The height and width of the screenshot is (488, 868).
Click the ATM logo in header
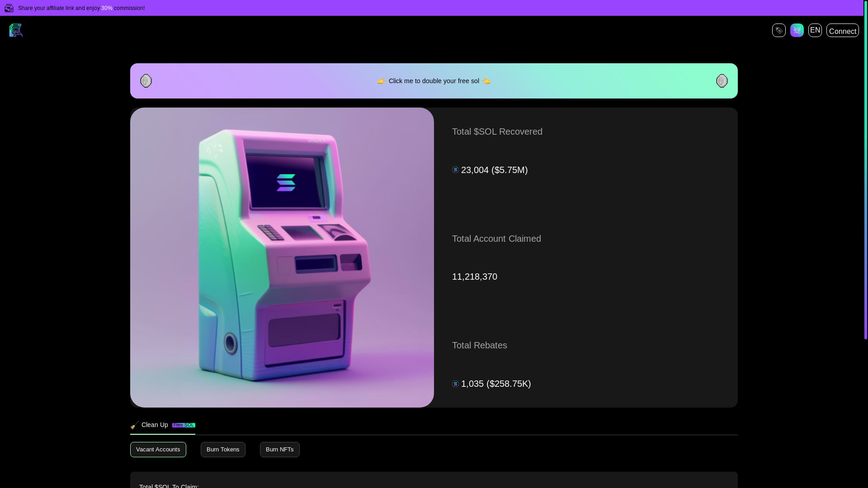[x=16, y=30]
